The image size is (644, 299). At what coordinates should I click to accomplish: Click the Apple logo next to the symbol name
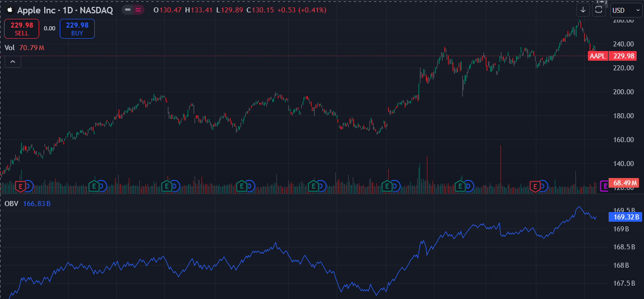(x=10, y=10)
